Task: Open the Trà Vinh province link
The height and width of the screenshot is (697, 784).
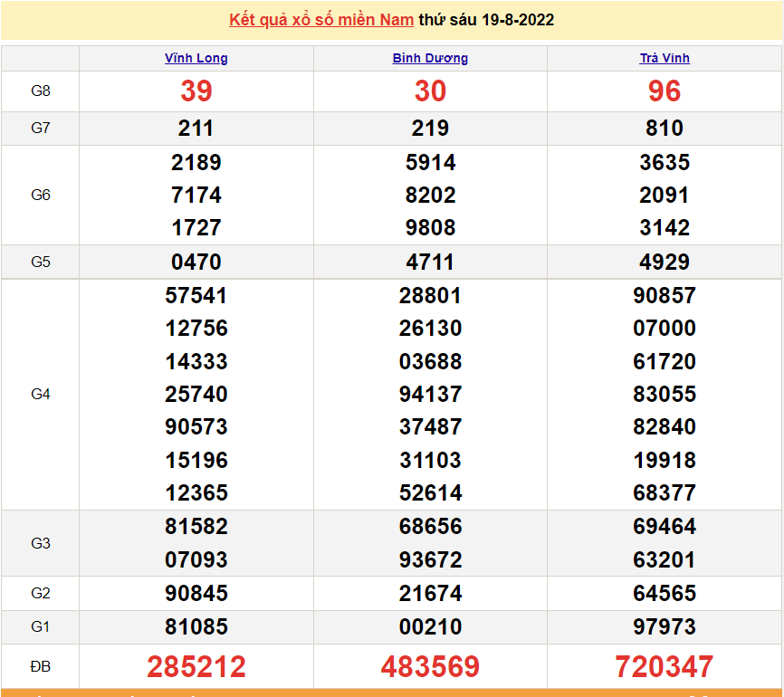Action: (664, 58)
